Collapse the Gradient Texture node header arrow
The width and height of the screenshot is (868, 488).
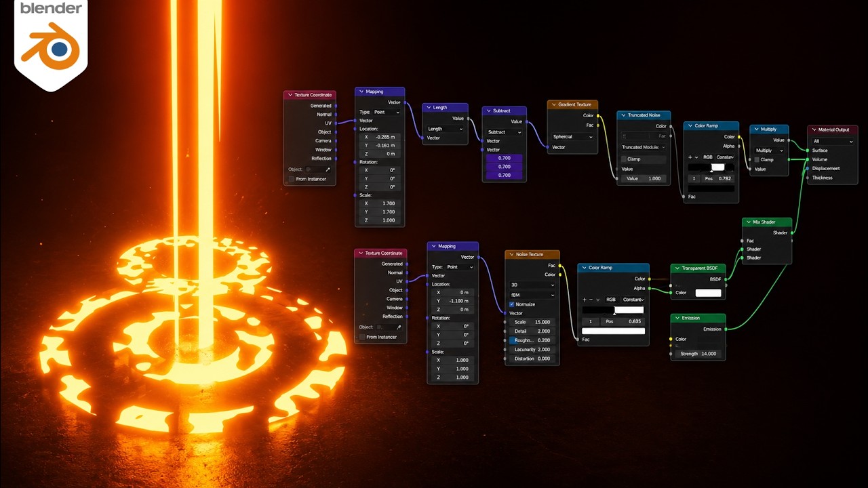(x=554, y=105)
